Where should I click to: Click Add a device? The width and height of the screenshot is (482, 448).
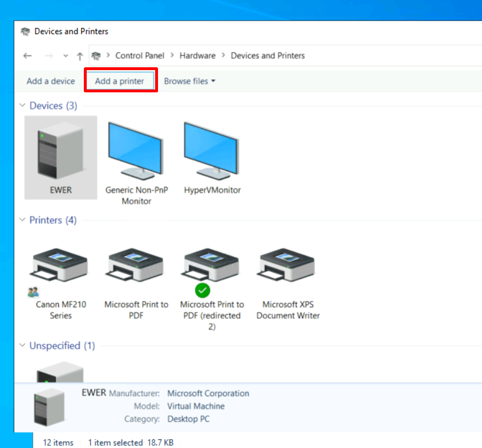(51, 81)
